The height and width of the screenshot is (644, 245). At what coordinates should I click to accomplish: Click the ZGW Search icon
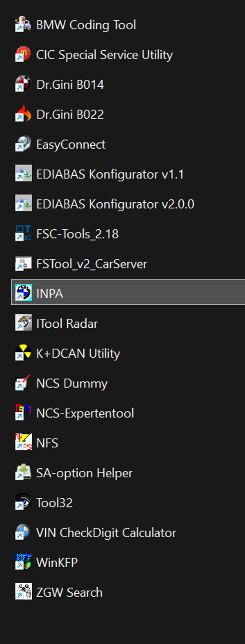click(23, 591)
